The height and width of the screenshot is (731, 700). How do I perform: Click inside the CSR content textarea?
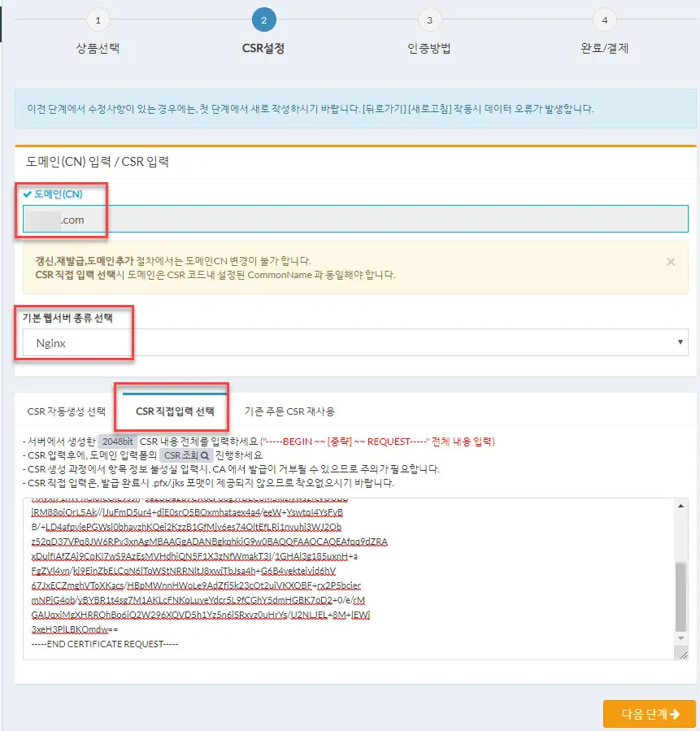coord(341,577)
